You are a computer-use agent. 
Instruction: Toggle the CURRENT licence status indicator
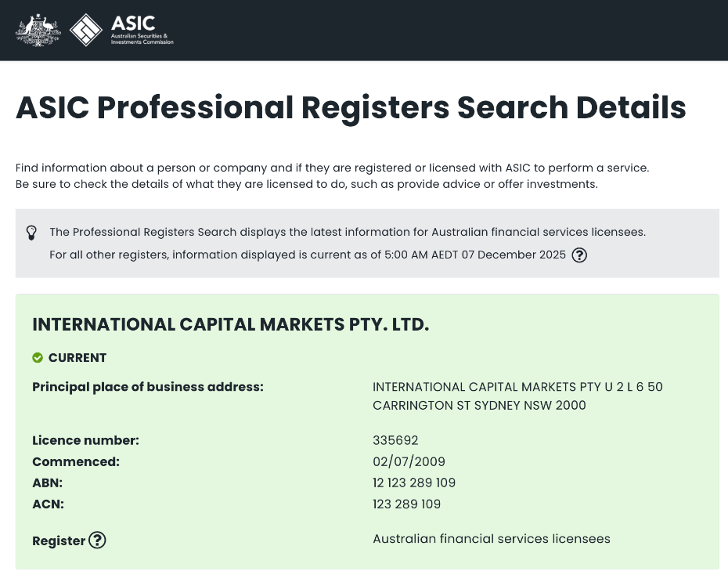click(38, 358)
